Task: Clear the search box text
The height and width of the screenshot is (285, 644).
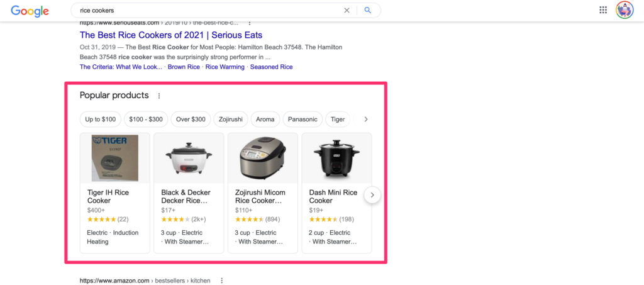Action: pyautogui.click(x=347, y=11)
